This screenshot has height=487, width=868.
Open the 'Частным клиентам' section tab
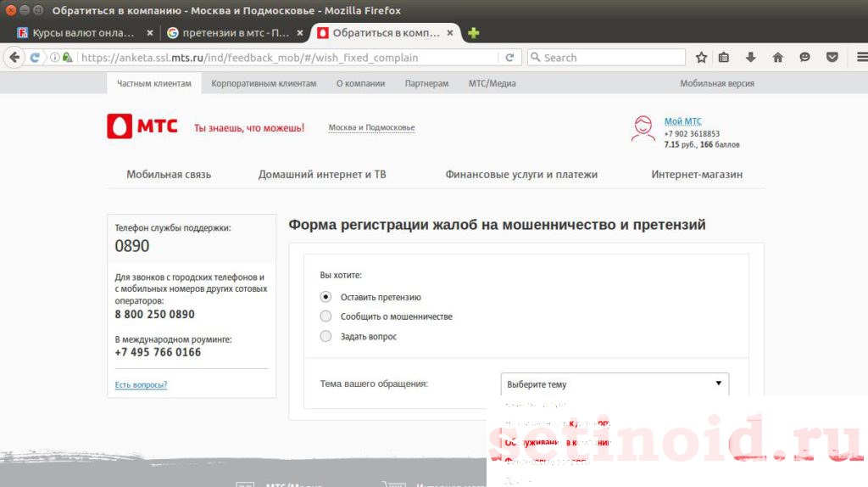pyautogui.click(x=154, y=83)
